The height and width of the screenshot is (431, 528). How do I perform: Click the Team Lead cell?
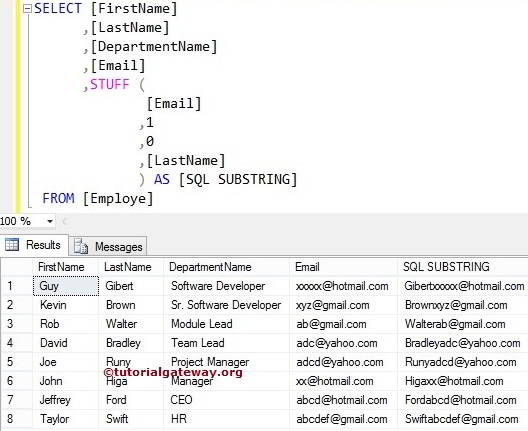click(x=227, y=343)
